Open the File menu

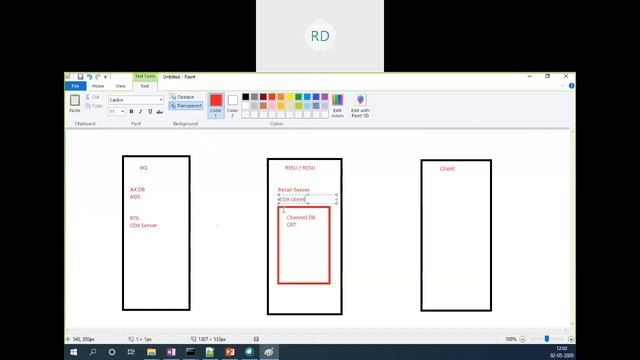click(76, 86)
